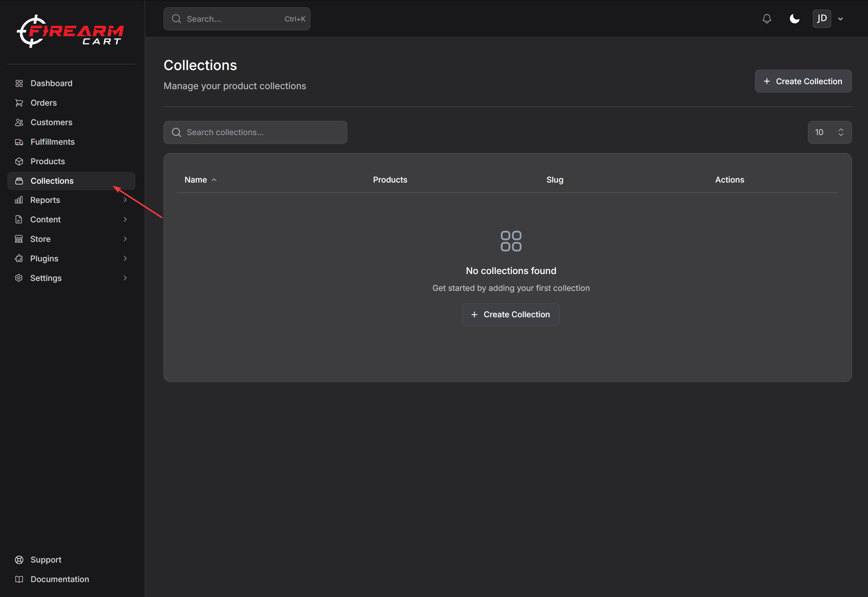Click the Products column header
The height and width of the screenshot is (597, 868).
click(x=390, y=180)
